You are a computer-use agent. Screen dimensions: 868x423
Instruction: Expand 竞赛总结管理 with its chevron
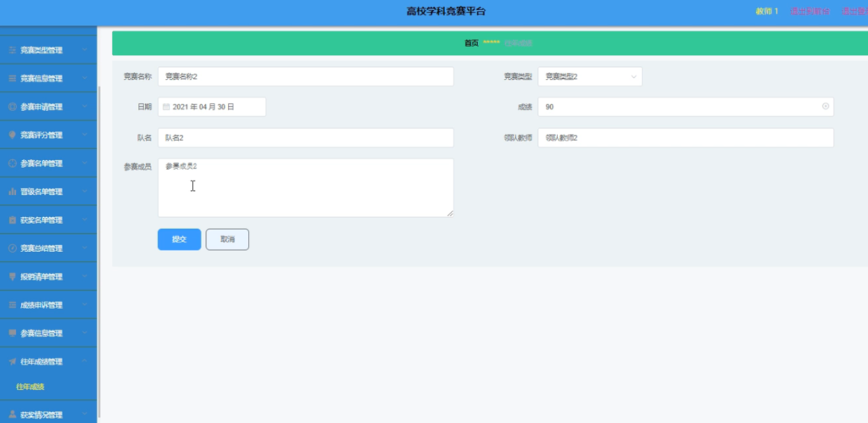(x=85, y=248)
